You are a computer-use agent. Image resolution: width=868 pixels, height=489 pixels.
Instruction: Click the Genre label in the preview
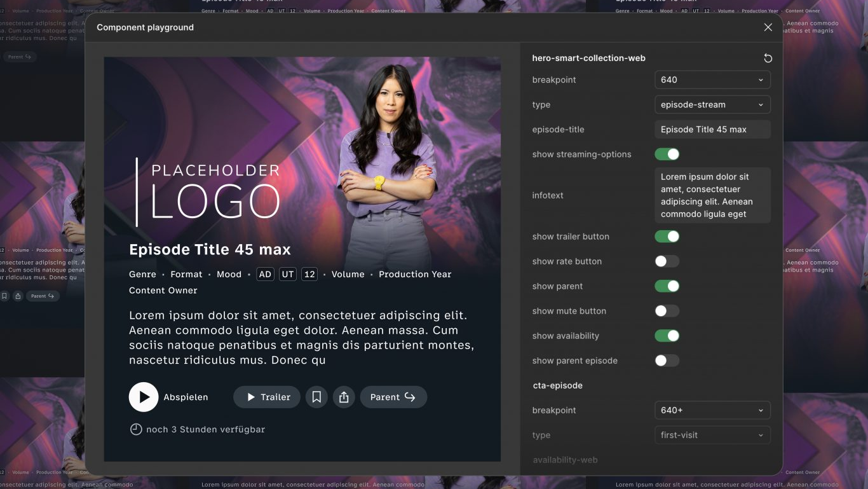[x=142, y=274]
